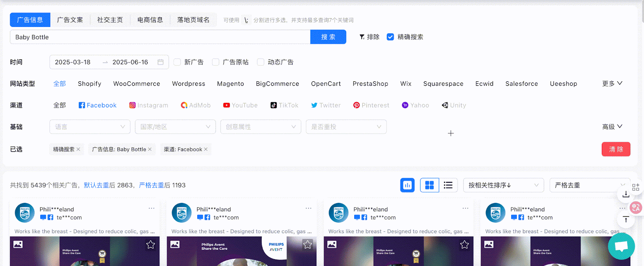This screenshot has height=266, width=644.
Task: Filter website type by Squarespace
Action: click(443, 84)
